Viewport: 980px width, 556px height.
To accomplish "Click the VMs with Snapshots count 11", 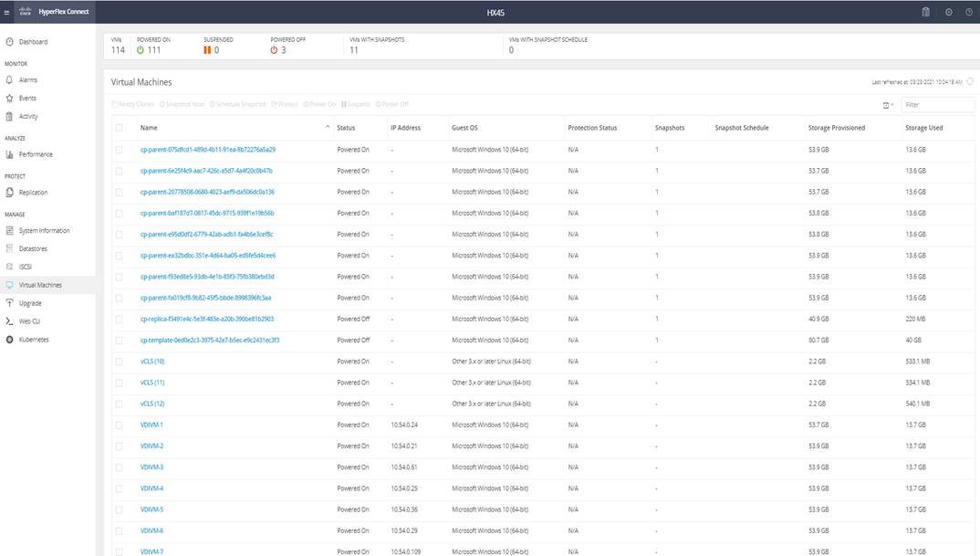I will 354,50.
